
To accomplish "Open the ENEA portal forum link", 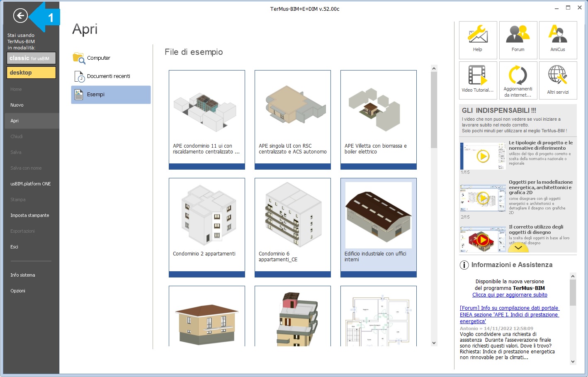I will pyautogui.click(x=509, y=314).
